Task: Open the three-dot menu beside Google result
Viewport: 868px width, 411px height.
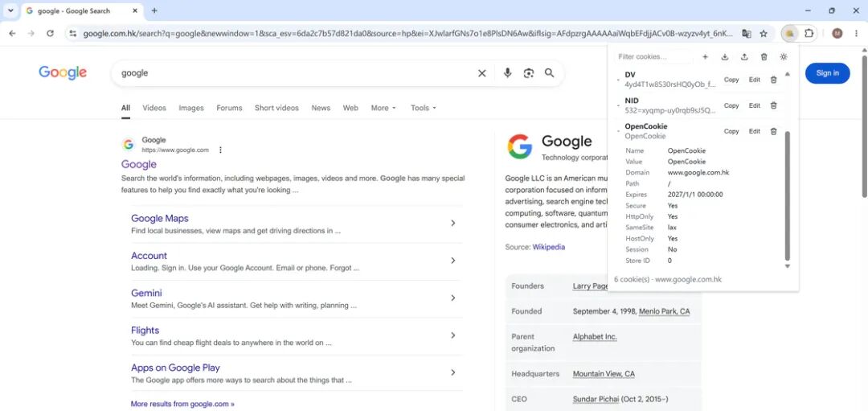Action: pyautogui.click(x=220, y=150)
